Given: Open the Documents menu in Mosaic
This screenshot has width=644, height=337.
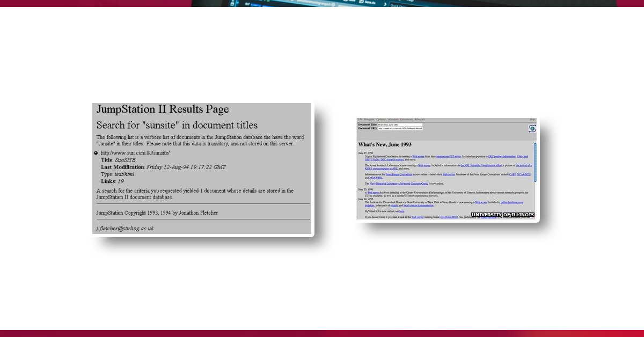Looking at the screenshot, I should click(x=407, y=120).
